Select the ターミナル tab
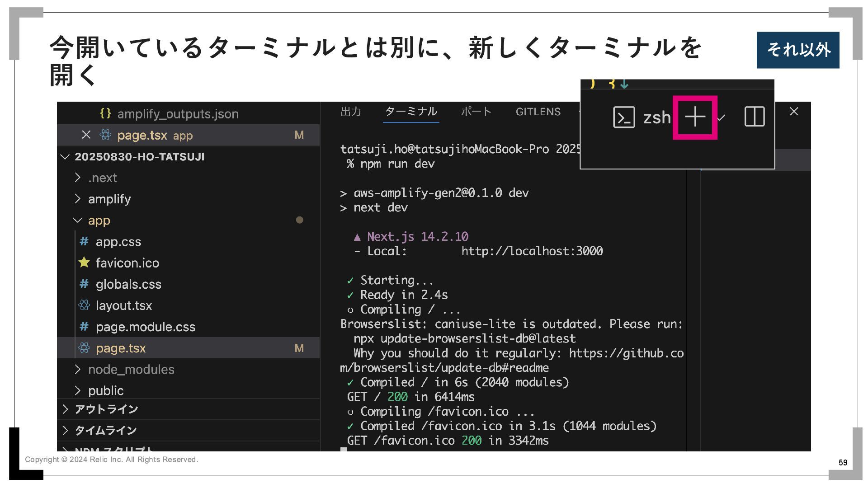The width and height of the screenshot is (868, 488). 411,112
